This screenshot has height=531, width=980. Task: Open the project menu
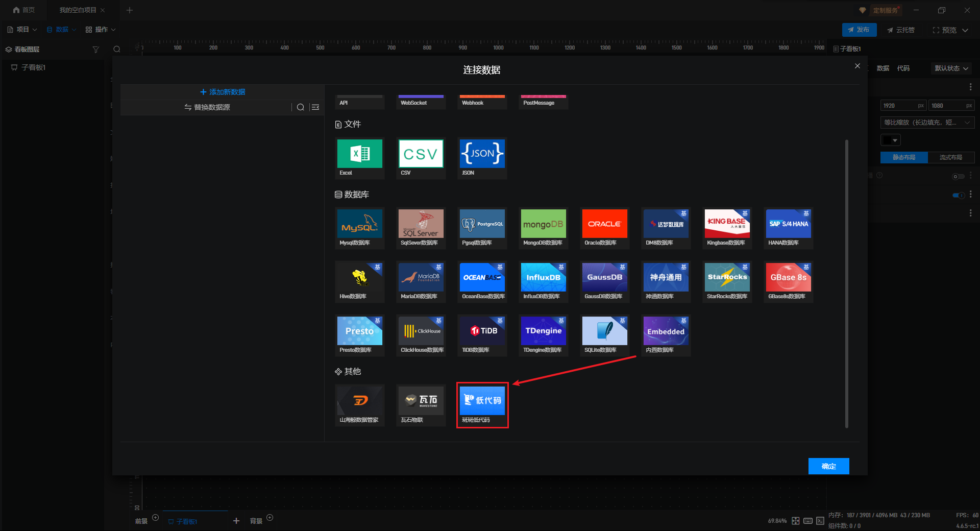pos(22,30)
